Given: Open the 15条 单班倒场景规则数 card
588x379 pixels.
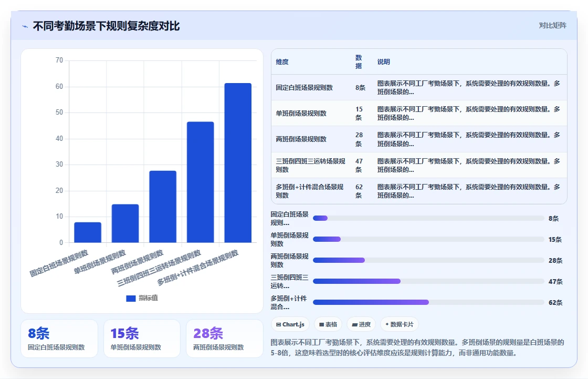Looking at the screenshot, I should pos(142,339).
